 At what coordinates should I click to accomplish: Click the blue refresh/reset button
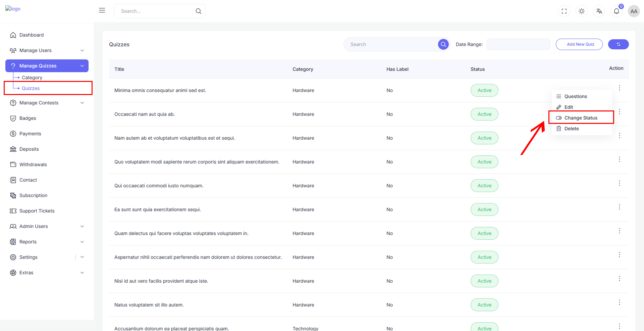(619, 44)
